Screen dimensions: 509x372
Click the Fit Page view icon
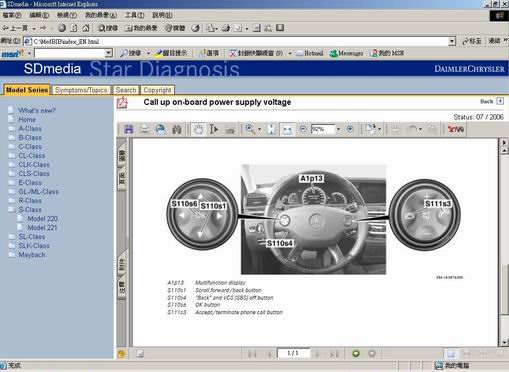pos(272,129)
